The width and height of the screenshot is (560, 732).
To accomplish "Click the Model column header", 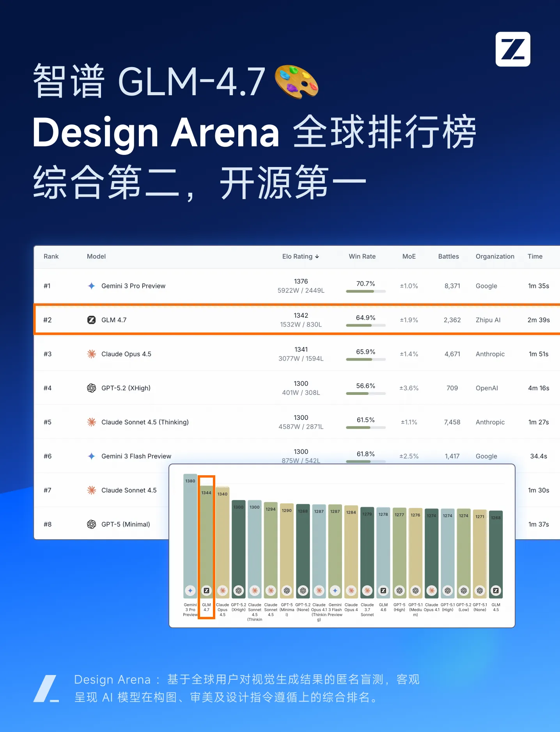I will [x=96, y=256].
